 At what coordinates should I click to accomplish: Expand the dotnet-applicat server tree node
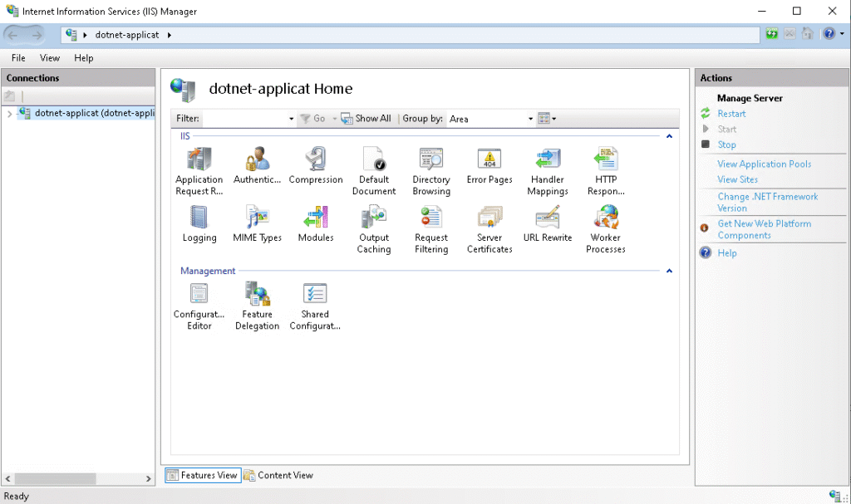point(9,113)
